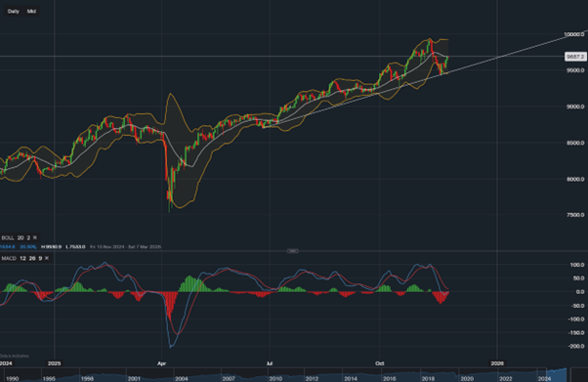Click 2018 on the history navigator strip
Screen dimensions: 588x382
tap(428, 379)
